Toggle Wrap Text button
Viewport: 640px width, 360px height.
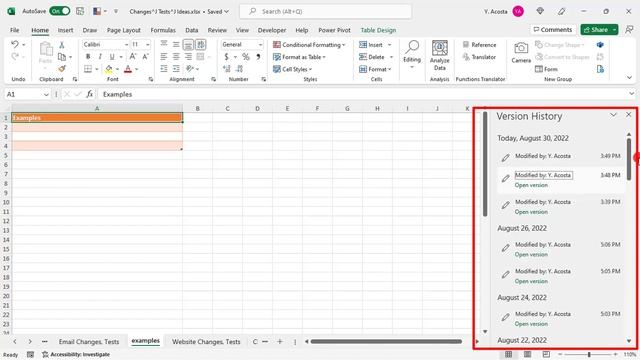click(200, 44)
